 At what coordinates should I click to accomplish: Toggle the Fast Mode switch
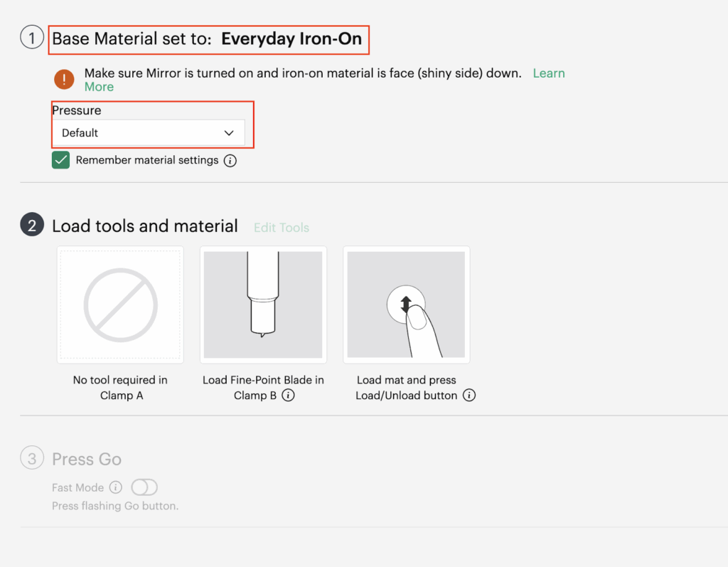point(144,487)
